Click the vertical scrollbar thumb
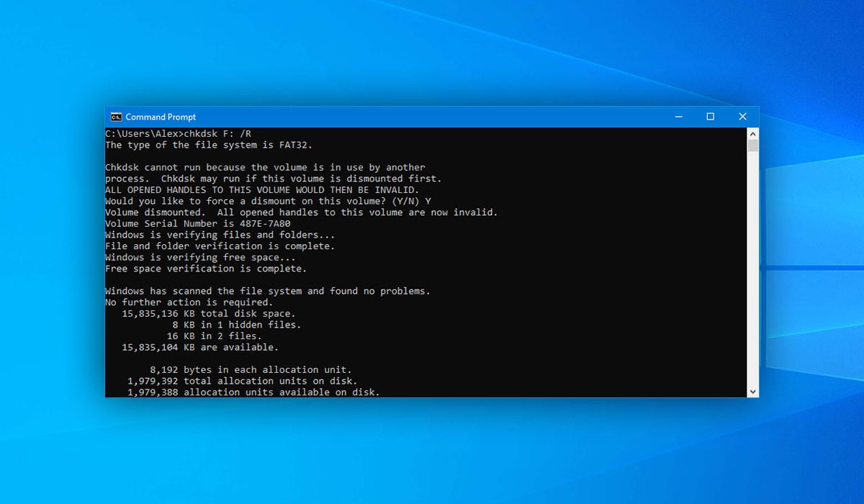 pos(753,146)
